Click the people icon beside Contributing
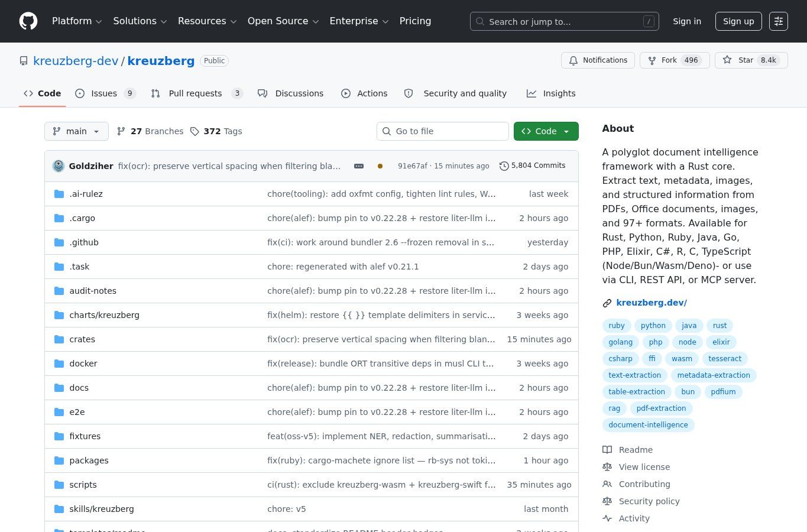This screenshot has width=807, height=532. click(607, 484)
